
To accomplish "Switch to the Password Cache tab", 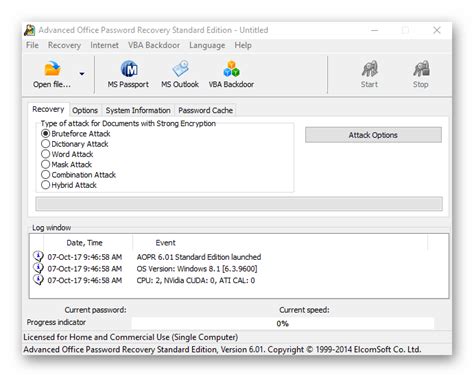I will 205,110.
